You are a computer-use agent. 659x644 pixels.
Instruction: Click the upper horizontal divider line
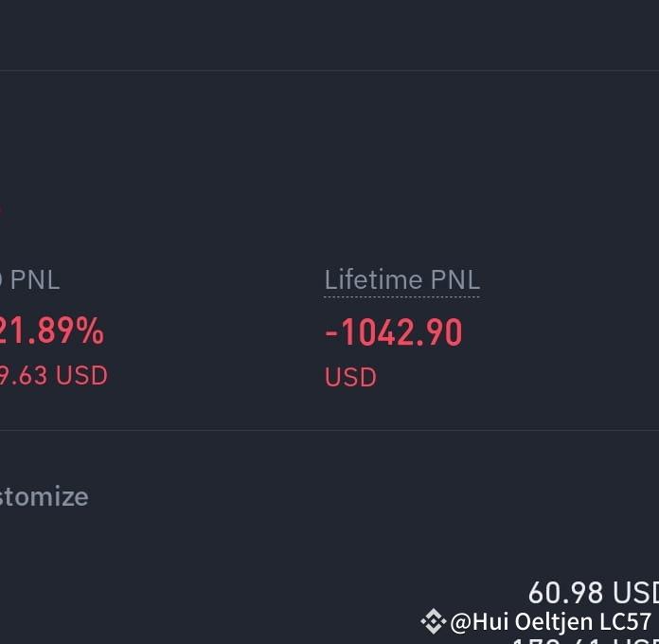pos(329,71)
